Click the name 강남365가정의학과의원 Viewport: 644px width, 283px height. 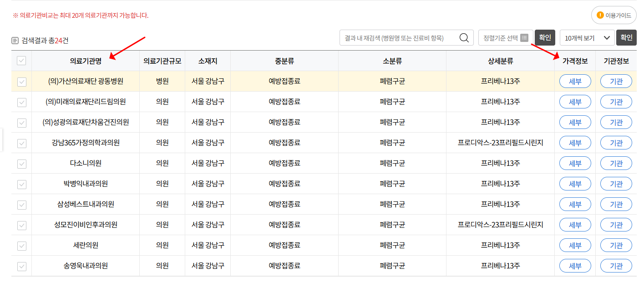point(86,143)
